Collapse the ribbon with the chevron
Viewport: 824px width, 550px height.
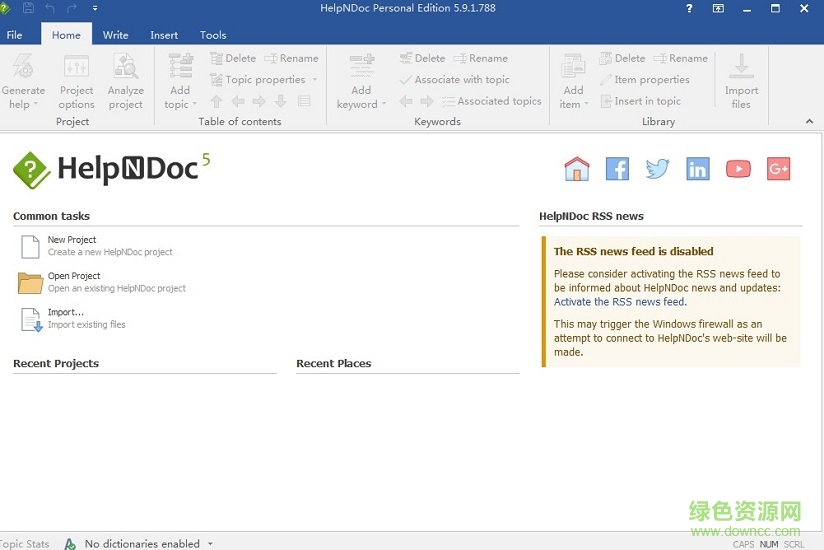pyautogui.click(x=809, y=122)
